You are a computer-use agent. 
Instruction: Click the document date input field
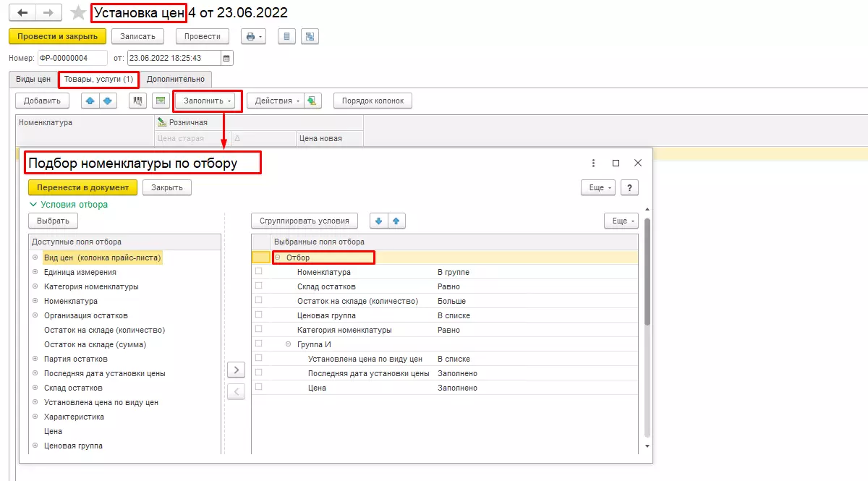(x=174, y=58)
